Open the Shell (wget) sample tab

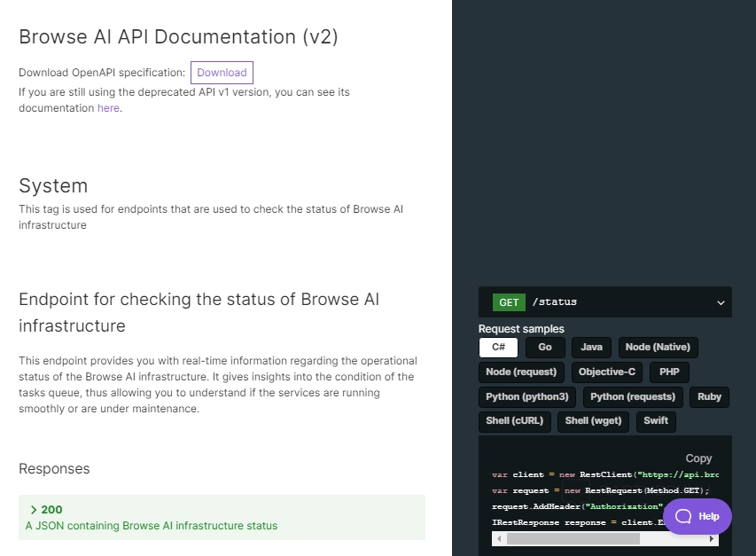click(593, 421)
